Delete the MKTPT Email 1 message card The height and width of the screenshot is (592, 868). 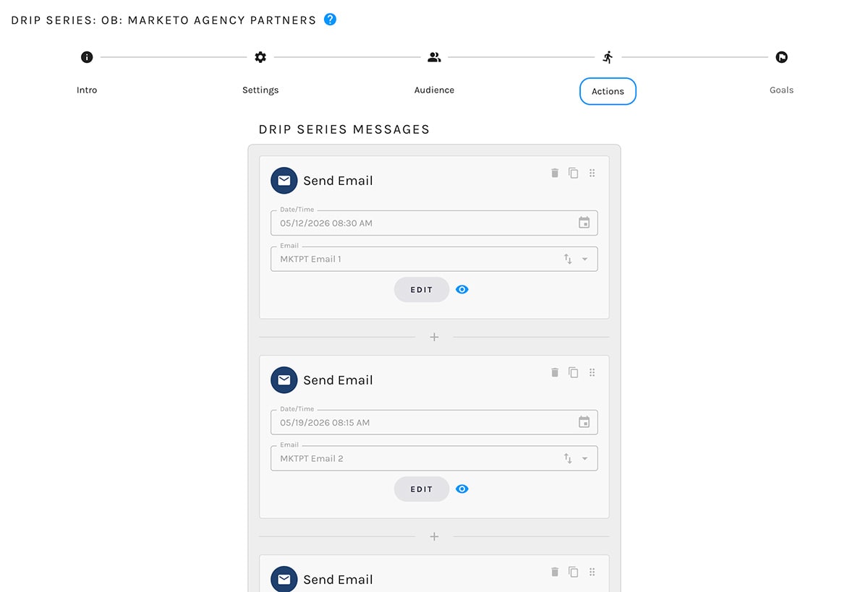coord(555,173)
